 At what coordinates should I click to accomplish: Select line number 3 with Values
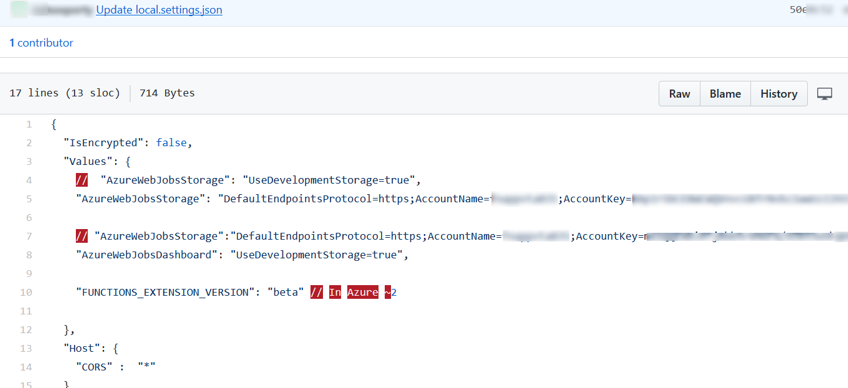(x=29, y=161)
